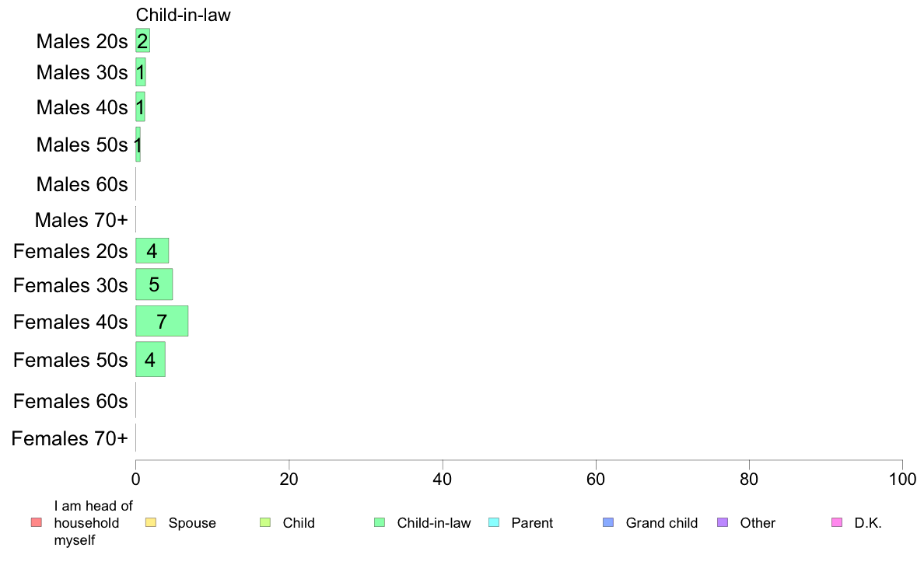The image size is (924, 572).
Task: Click the 40 tick on the x-axis
Action: [443, 480]
